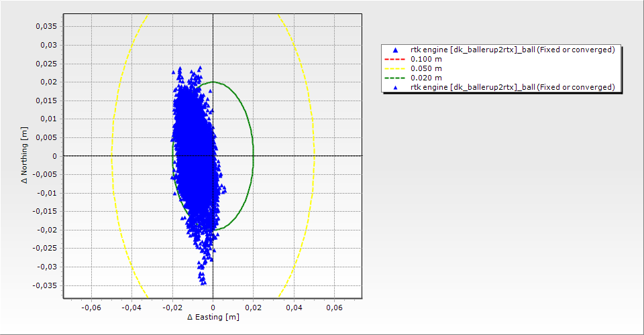644x335 pixels.
Task: Click the Δ Easting [m] axis title
Action: point(213,317)
